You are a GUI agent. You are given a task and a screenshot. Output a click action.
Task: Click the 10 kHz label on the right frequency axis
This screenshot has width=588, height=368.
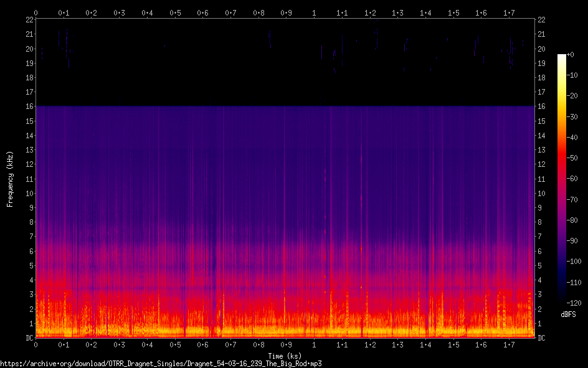(541, 194)
